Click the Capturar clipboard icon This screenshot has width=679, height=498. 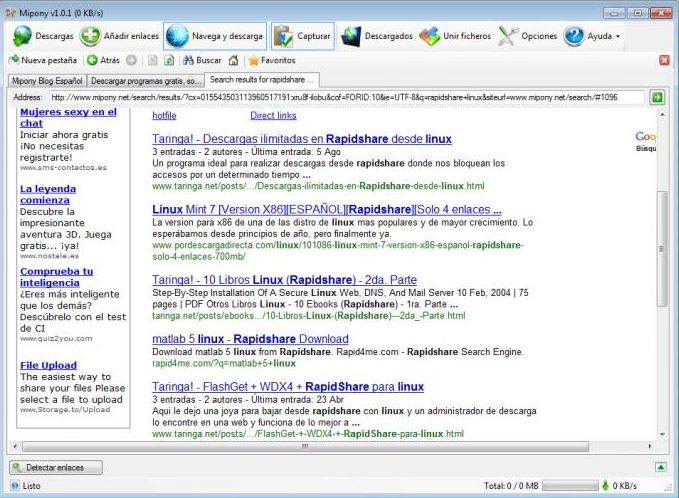284,36
